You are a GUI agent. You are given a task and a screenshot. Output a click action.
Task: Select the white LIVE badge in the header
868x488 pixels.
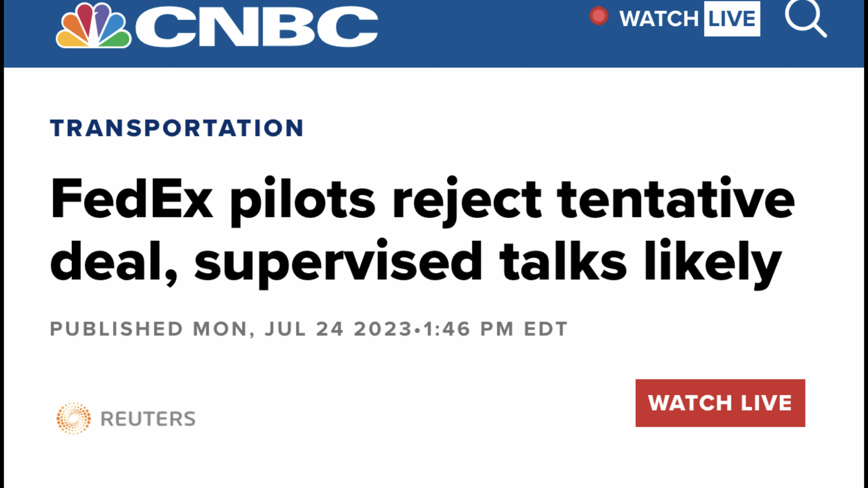(732, 19)
